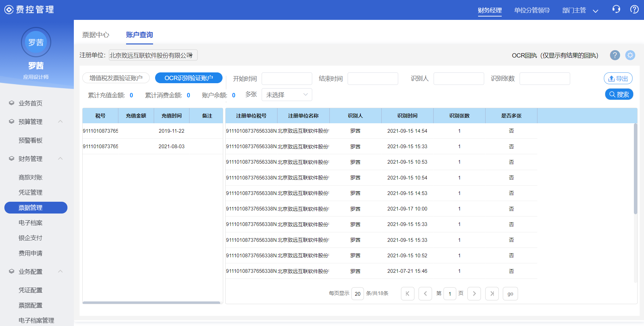Go to next page of results
Viewport: 644px width, 326px height.
point(474,294)
